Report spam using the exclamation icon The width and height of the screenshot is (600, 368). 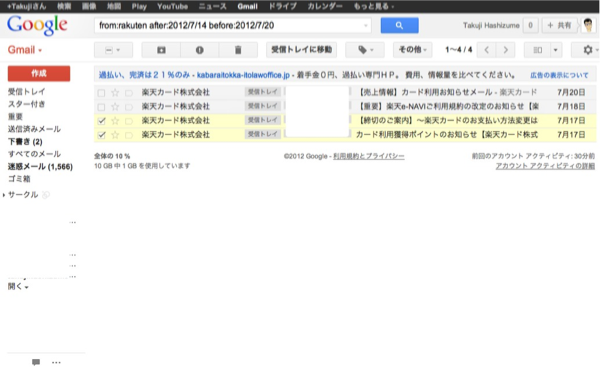(x=199, y=50)
